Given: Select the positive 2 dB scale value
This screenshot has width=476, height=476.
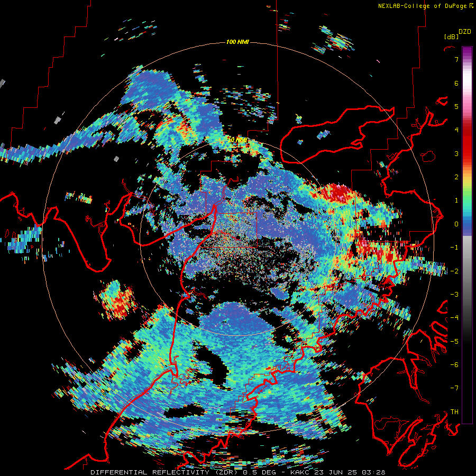Looking at the screenshot, I should [456, 177].
